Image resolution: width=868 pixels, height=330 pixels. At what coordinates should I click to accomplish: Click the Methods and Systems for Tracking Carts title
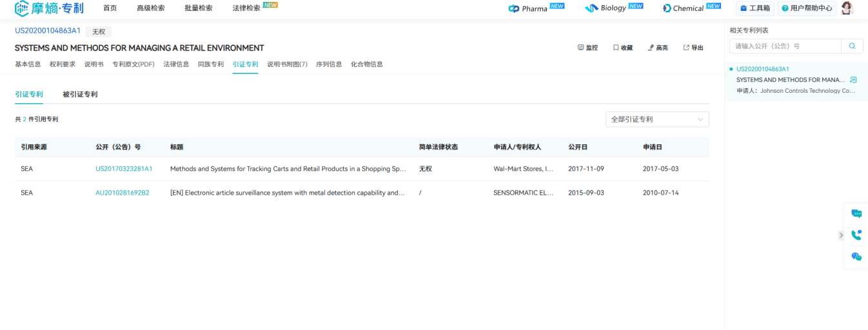click(288, 169)
